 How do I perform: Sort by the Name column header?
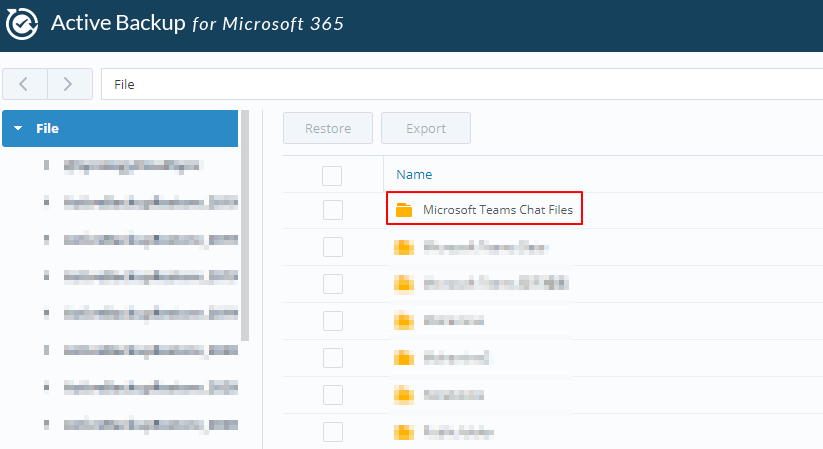tap(414, 174)
